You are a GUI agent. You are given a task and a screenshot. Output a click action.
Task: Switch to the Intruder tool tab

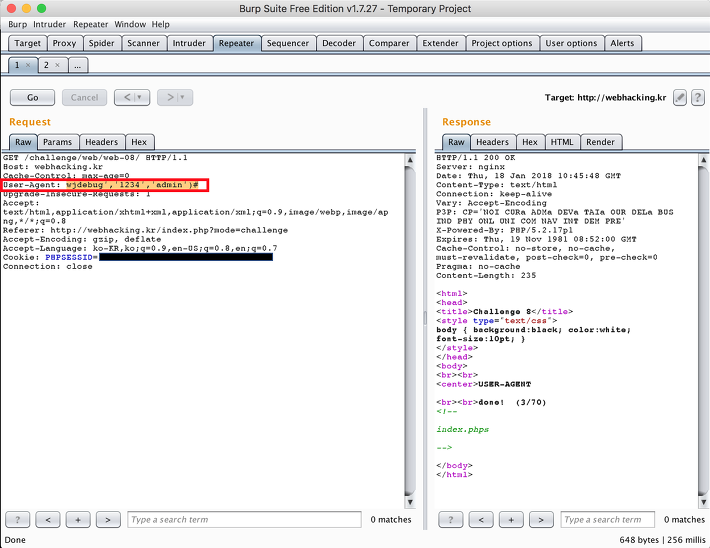pyautogui.click(x=189, y=43)
